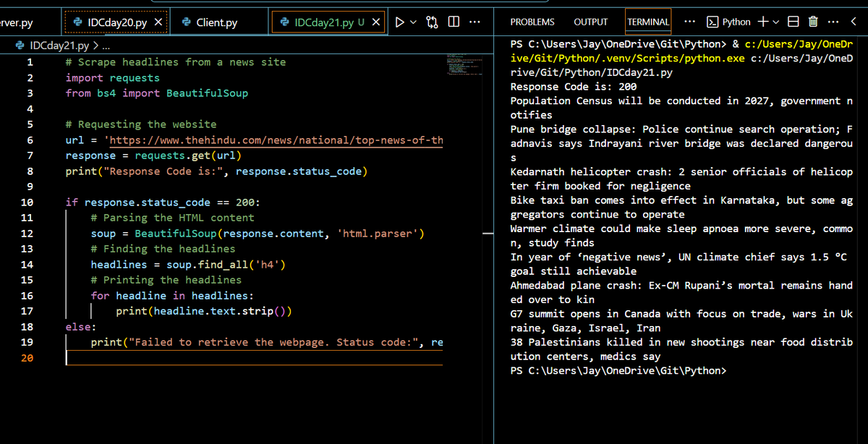Split the editor with the split icon
The width and height of the screenshot is (868, 444).
[454, 22]
